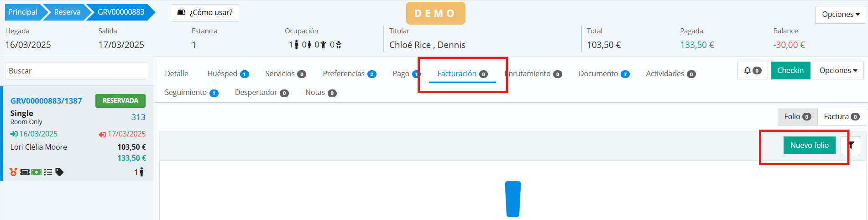Open the bell notifications button
This screenshot has height=220, width=868.
click(x=753, y=70)
